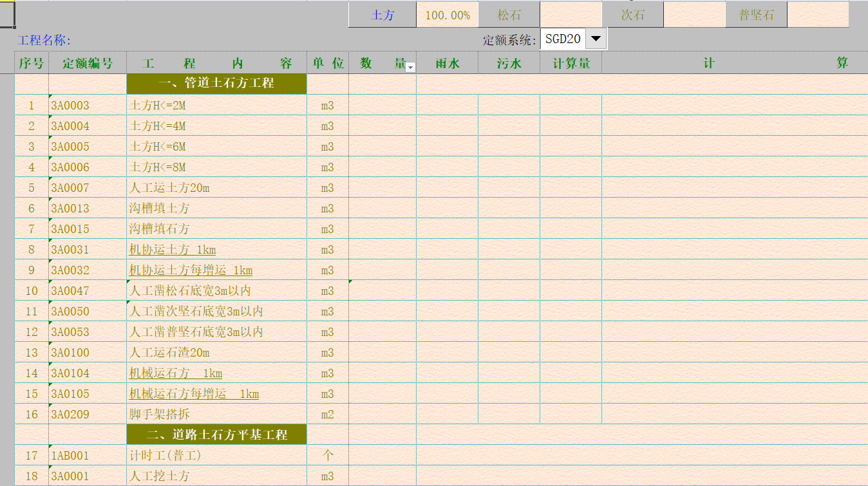Select quota code cell 3A0005

pyautogui.click(x=88, y=147)
